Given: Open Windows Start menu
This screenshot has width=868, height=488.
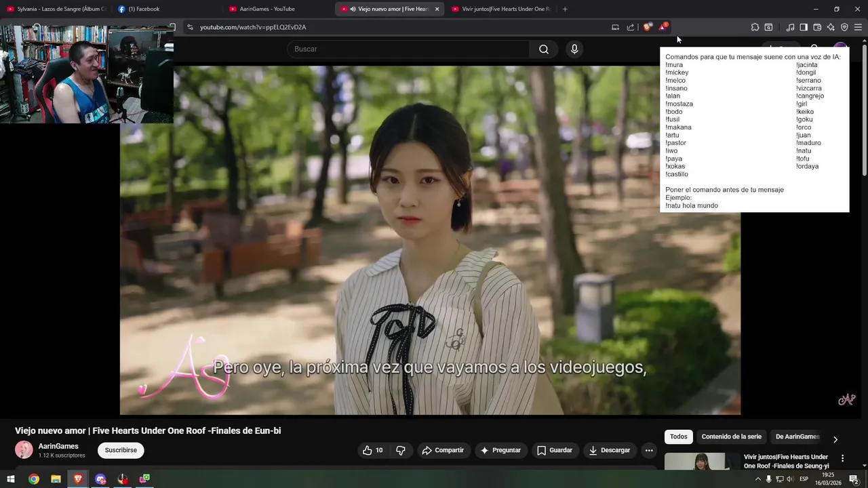Looking at the screenshot, I should pyautogui.click(x=11, y=479).
